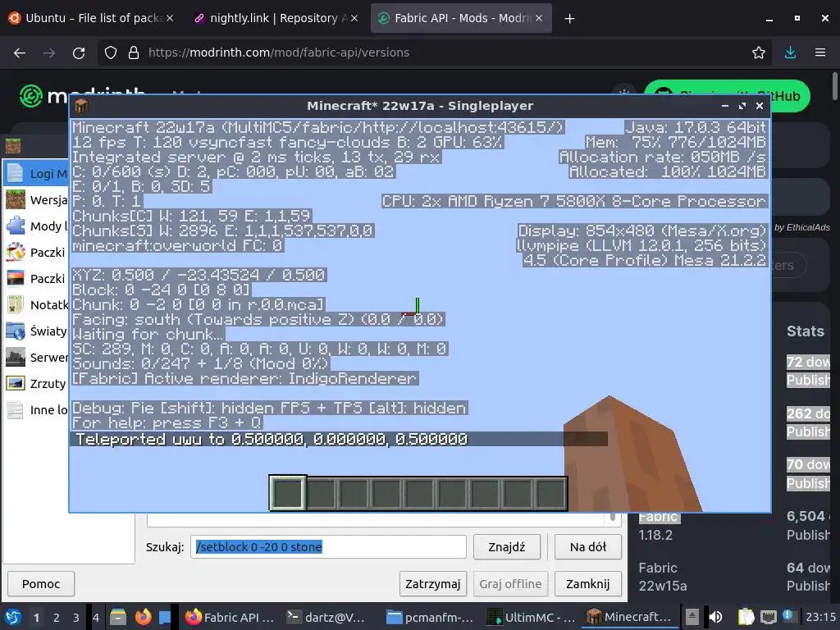
Task: Close the nightly.link tab
Action: tap(353, 18)
